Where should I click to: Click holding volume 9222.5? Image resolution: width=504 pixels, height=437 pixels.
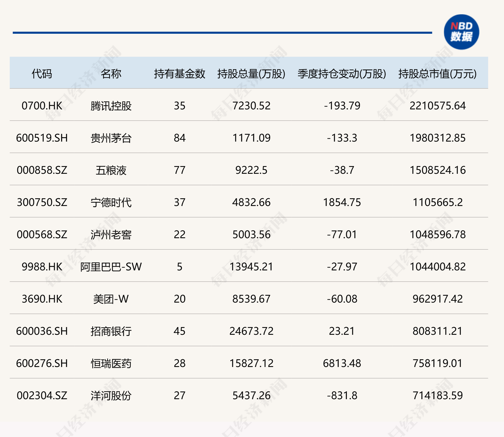tap(251, 170)
